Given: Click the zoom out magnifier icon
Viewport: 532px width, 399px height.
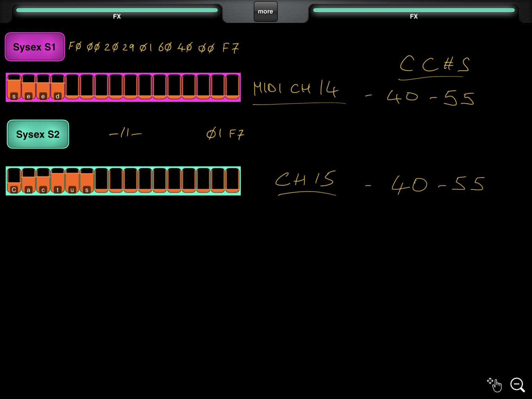Looking at the screenshot, I should tap(517, 384).
